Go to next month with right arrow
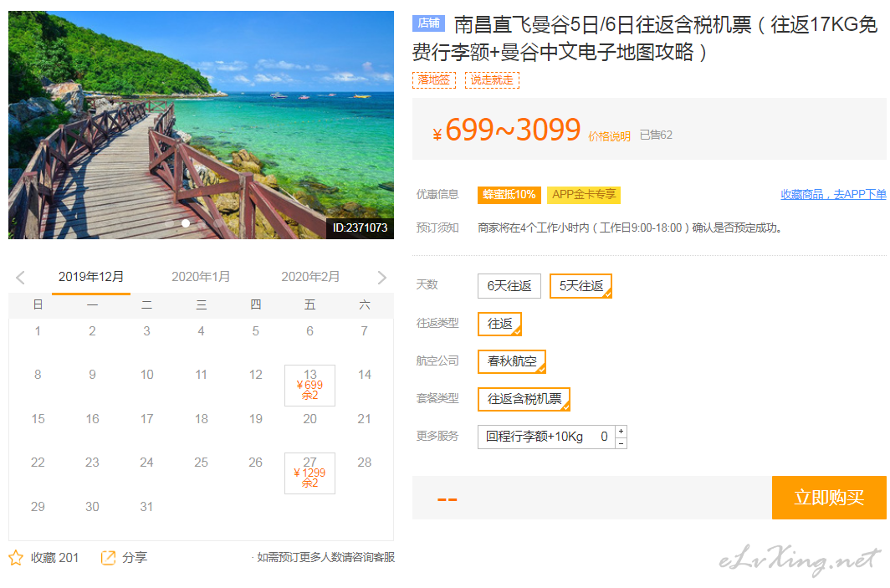Viewport: 890px width, 588px height. coord(382,278)
